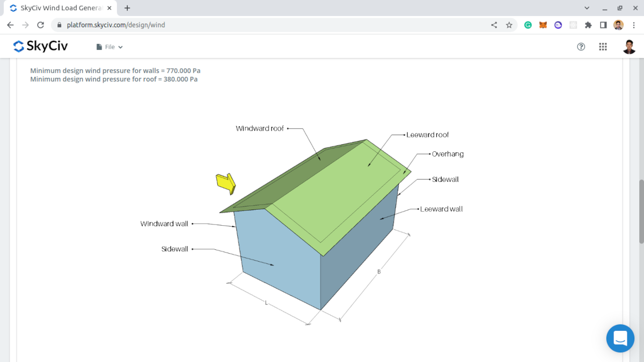This screenshot has width=644, height=362.
Task: Open the Extensions puzzle icon
Action: coord(588,25)
